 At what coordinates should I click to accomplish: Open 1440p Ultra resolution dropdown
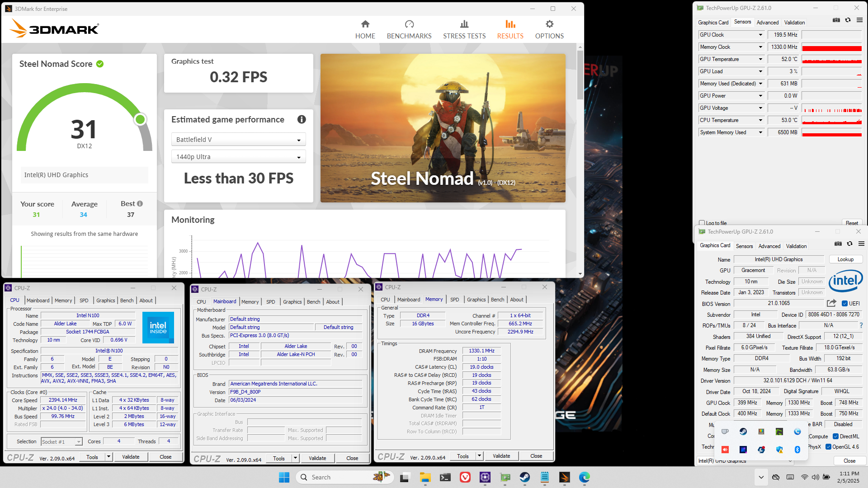238,157
